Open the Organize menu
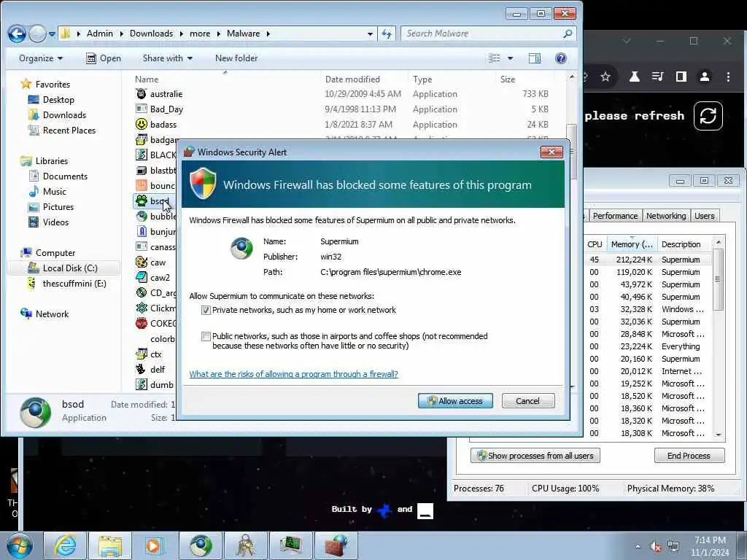Screen dimensions: 747x560 41,58
